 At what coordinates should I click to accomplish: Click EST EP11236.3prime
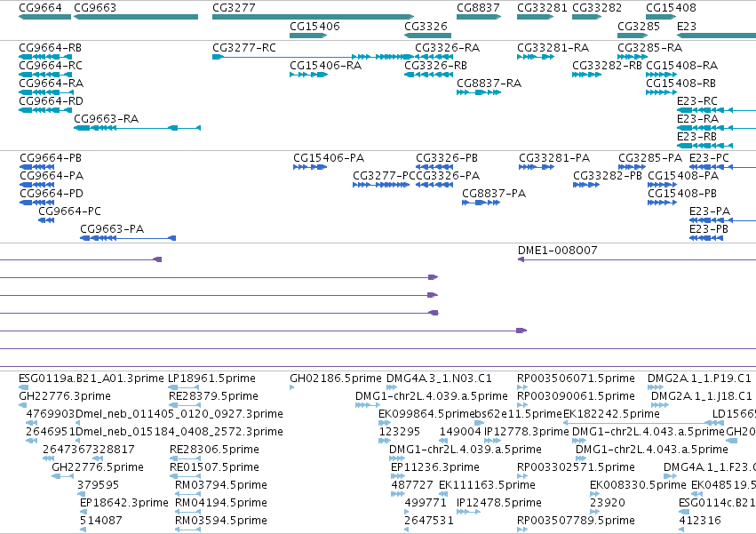[x=435, y=467]
